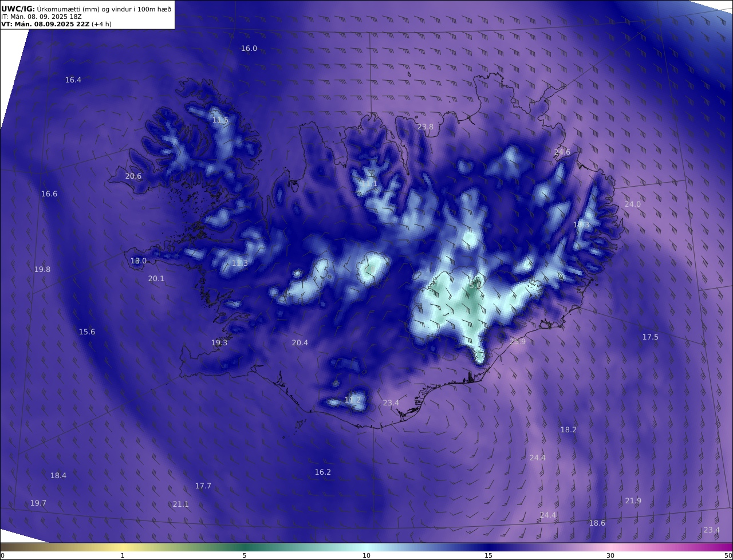Click the map value 18.4
733x560 pixels.
[x=58, y=476]
